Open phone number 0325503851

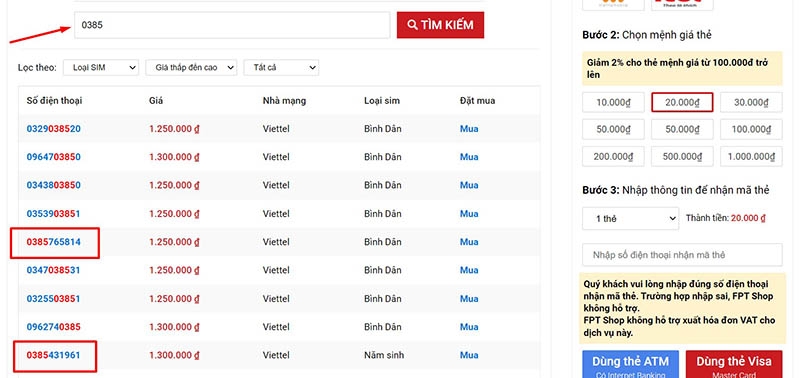click(x=54, y=298)
